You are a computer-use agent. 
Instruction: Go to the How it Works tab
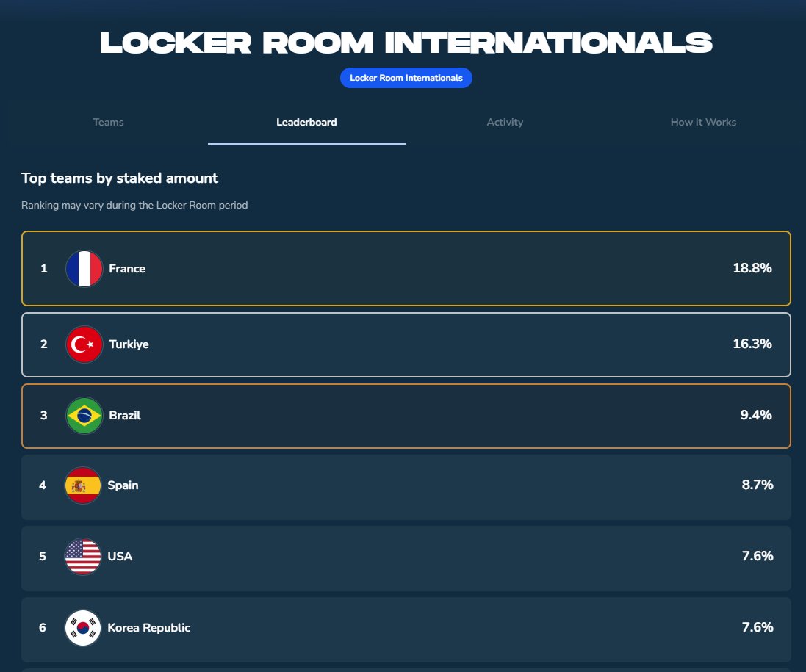coord(703,123)
